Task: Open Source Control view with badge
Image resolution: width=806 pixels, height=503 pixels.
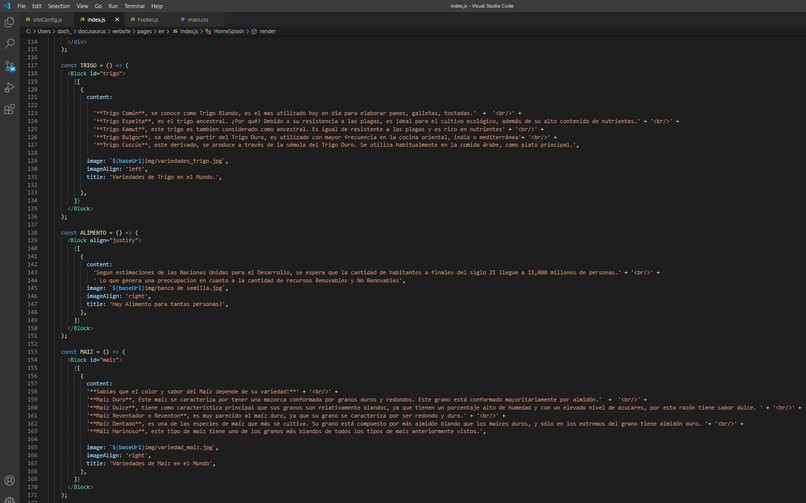Action: pyautogui.click(x=10, y=66)
